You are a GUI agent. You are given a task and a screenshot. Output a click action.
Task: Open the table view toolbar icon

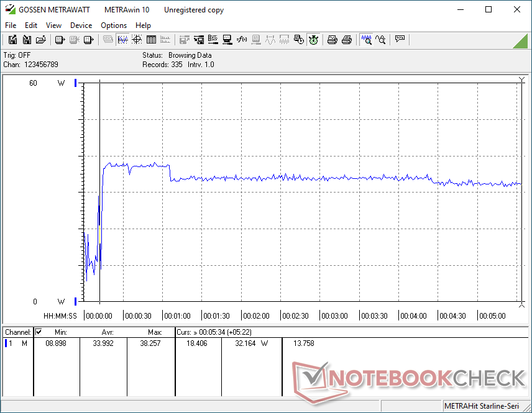(x=151, y=40)
